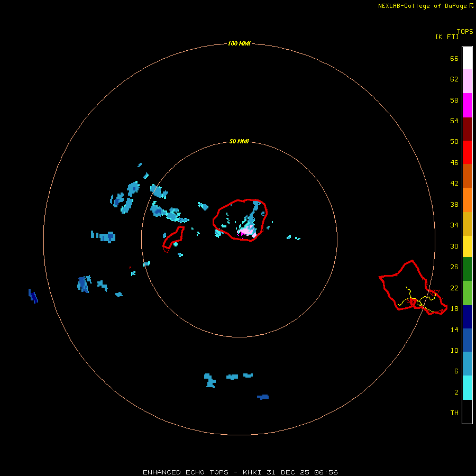
Task: Select the bright orange legend swatch
Action: pyautogui.click(x=467, y=200)
